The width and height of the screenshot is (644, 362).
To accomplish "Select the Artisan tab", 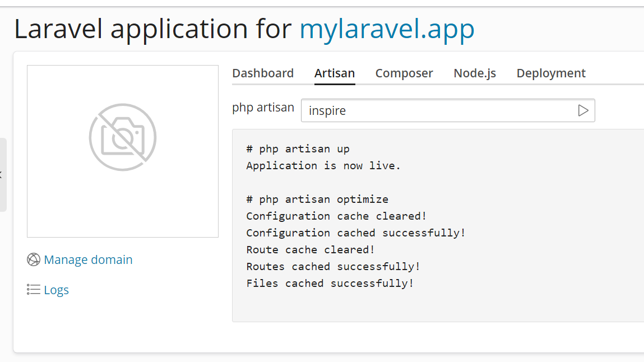I will point(334,73).
